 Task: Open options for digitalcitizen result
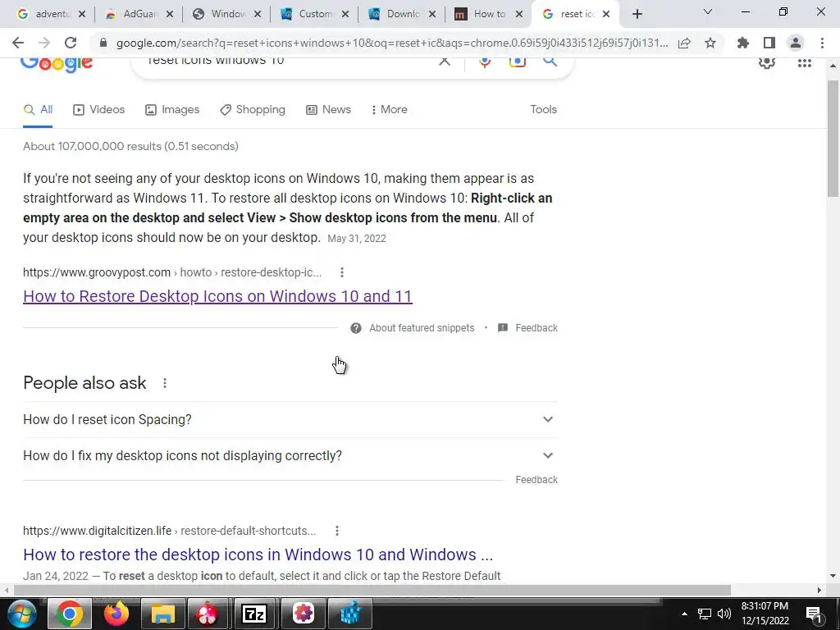[337, 531]
